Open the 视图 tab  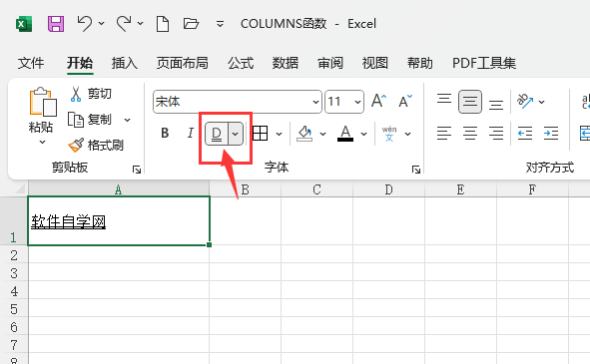click(375, 63)
